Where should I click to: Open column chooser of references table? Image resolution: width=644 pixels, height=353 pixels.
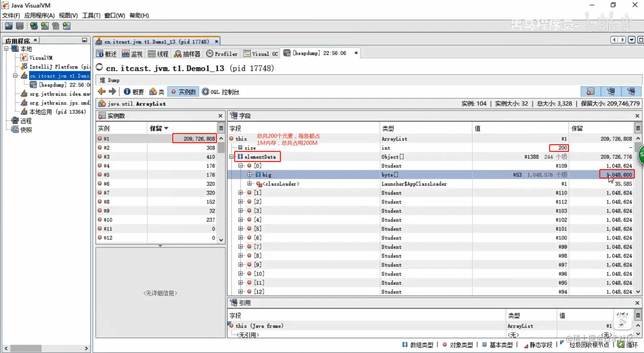tap(638, 315)
